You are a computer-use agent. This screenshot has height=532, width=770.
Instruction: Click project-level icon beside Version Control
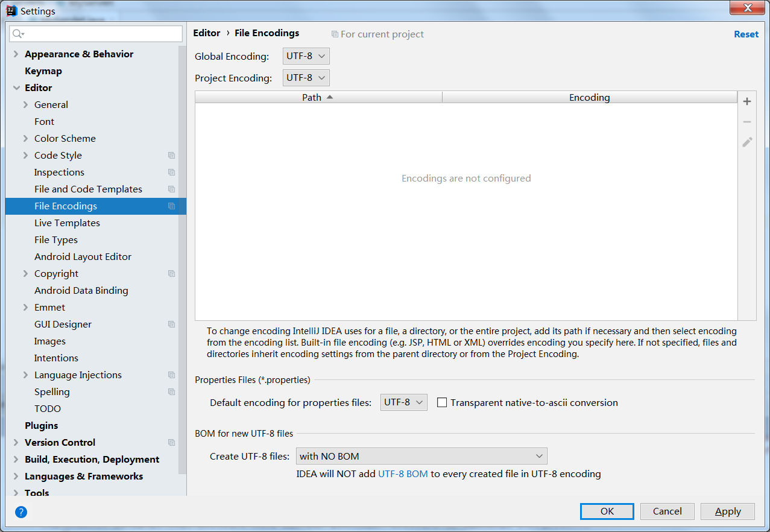click(x=172, y=443)
